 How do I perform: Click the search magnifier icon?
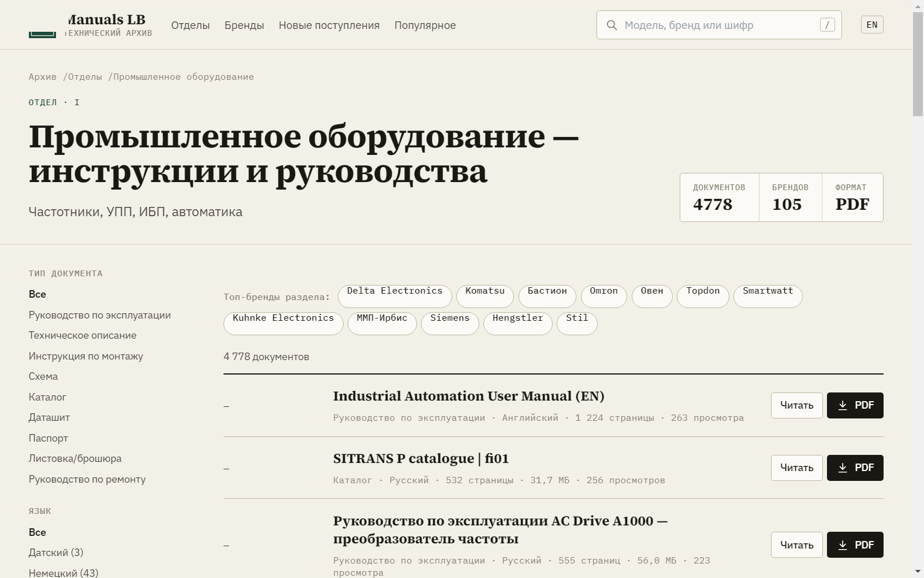coord(612,25)
